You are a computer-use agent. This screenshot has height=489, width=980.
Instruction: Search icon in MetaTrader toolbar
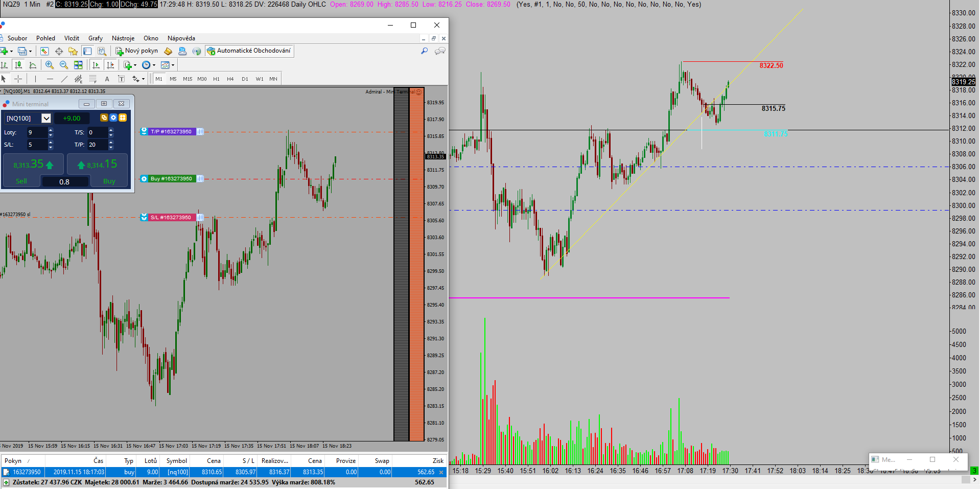[x=424, y=51]
